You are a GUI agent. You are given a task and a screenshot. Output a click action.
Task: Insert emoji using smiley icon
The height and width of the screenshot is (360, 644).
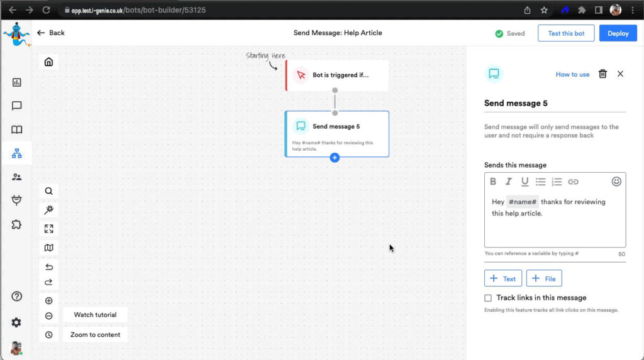[x=616, y=182]
